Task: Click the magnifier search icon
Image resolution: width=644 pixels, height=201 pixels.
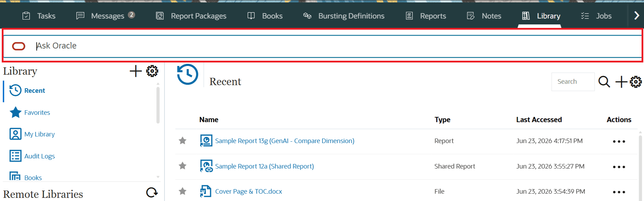Action: [604, 82]
